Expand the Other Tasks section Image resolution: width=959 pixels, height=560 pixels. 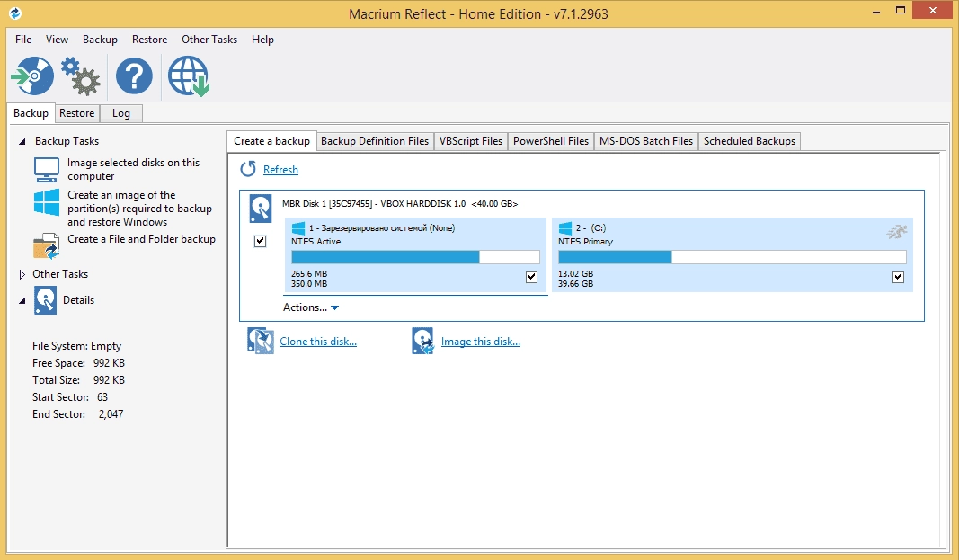pos(22,274)
